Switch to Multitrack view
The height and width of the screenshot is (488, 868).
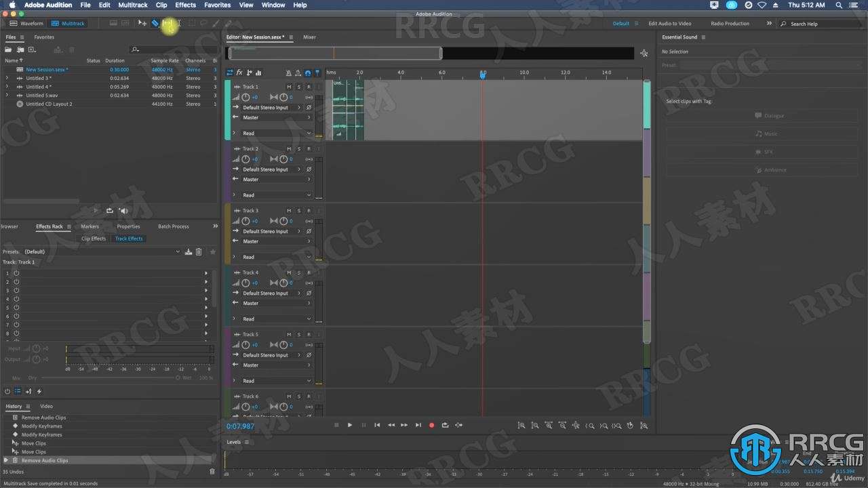[x=68, y=23]
